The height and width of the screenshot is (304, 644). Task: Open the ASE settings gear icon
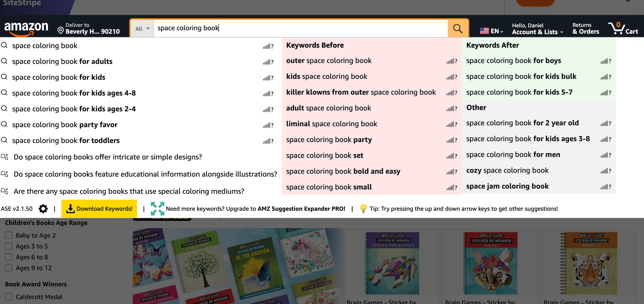(43, 209)
